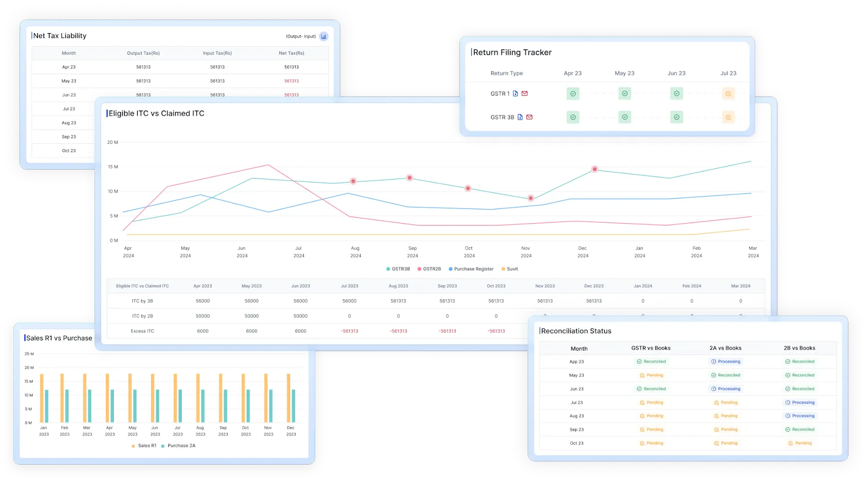
Task: Click the (Output- Input) label
Action: [301, 36]
